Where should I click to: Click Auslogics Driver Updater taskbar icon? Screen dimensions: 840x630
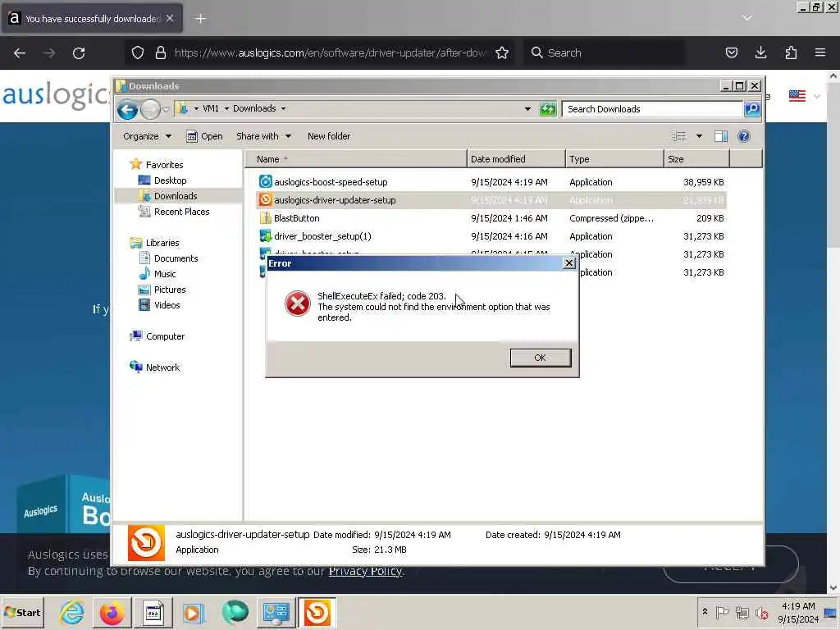click(x=317, y=613)
